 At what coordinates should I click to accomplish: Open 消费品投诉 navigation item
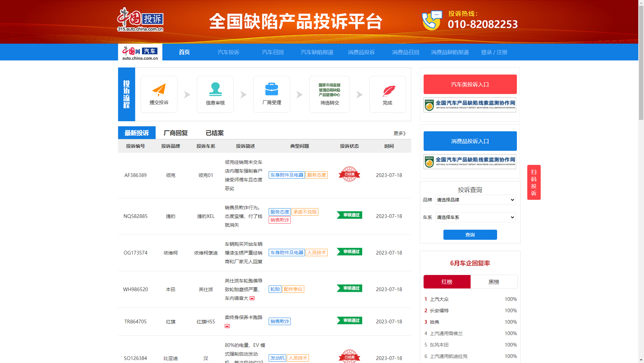361,52
